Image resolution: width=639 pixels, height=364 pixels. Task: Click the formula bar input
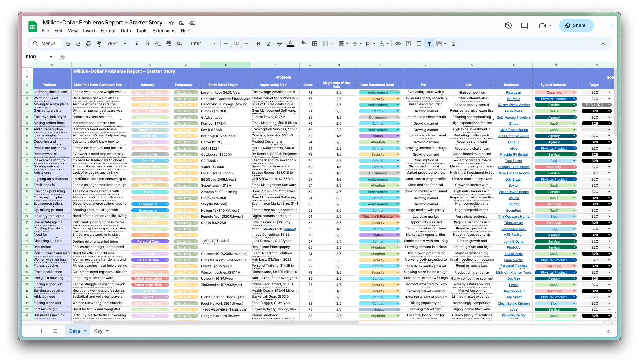(340, 57)
